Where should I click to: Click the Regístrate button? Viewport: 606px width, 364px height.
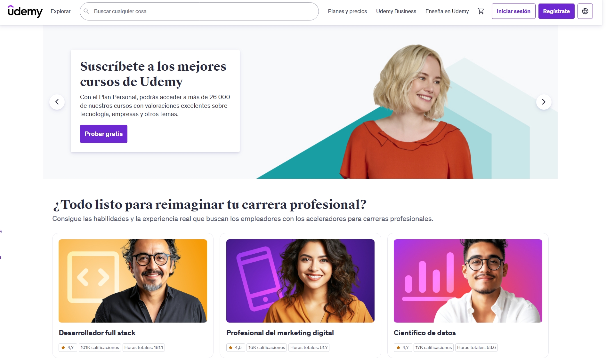click(x=556, y=11)
